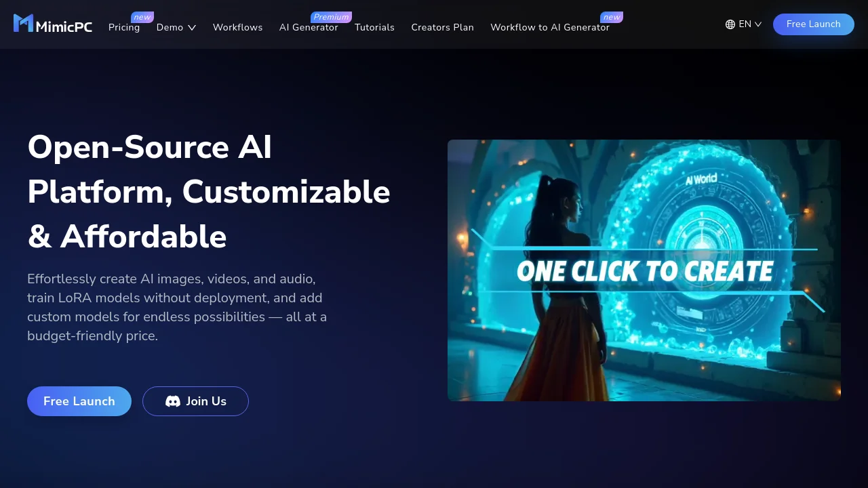Play the One Click to Create video
This screenshot has height=488, width=868.
644,270
